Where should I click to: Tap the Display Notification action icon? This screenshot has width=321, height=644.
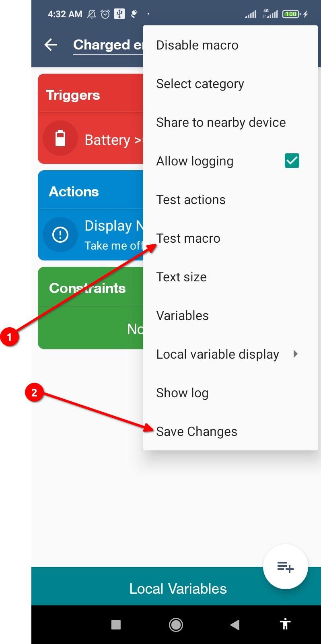[60, 235]
